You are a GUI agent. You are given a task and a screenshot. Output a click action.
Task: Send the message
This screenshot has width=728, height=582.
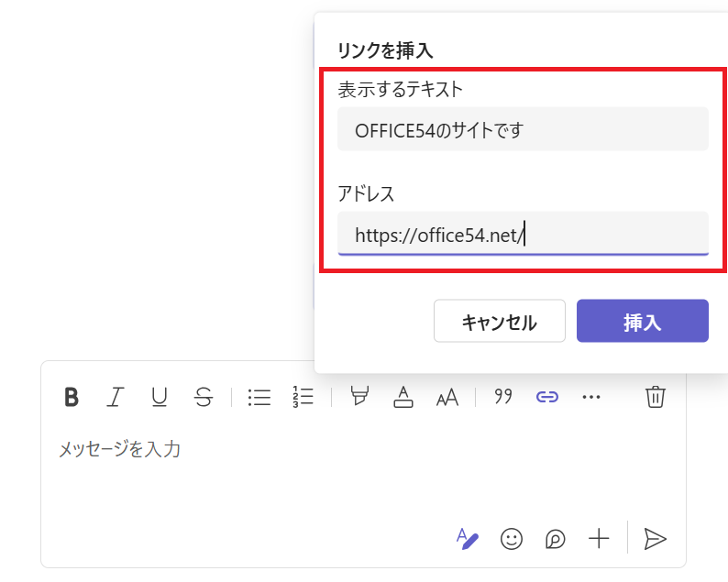pyautogui.click(x=655, y=539)
